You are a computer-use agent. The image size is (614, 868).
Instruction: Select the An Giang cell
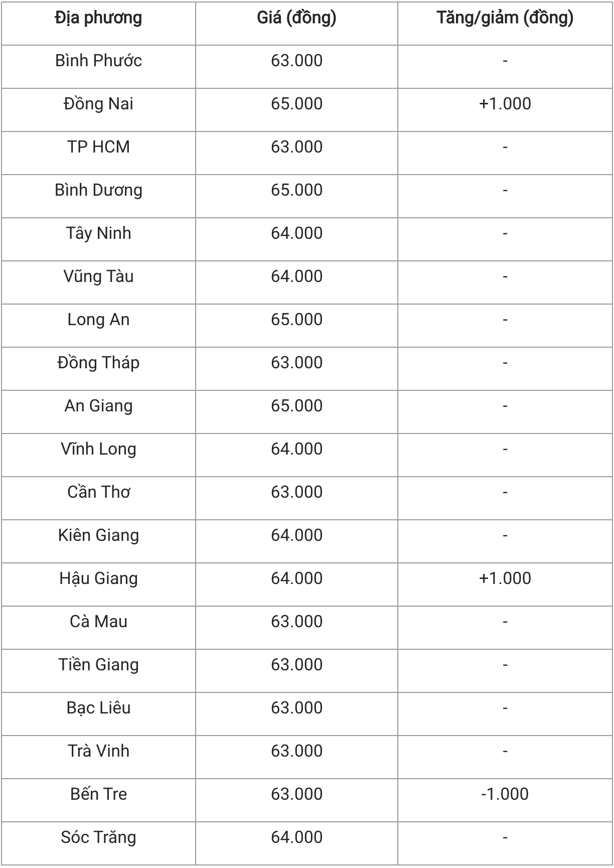(98, 406)
